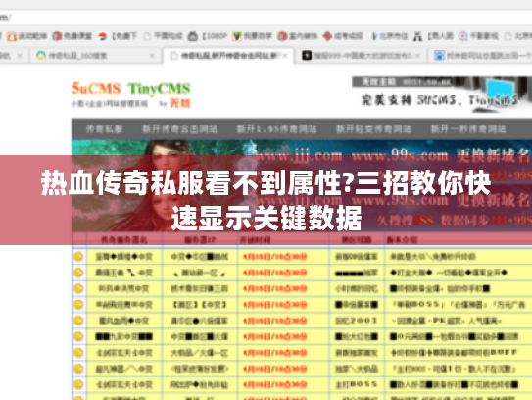Click the 主打BOSS table cell
Viewport: 532px width, 400px height.
[357, 384]
